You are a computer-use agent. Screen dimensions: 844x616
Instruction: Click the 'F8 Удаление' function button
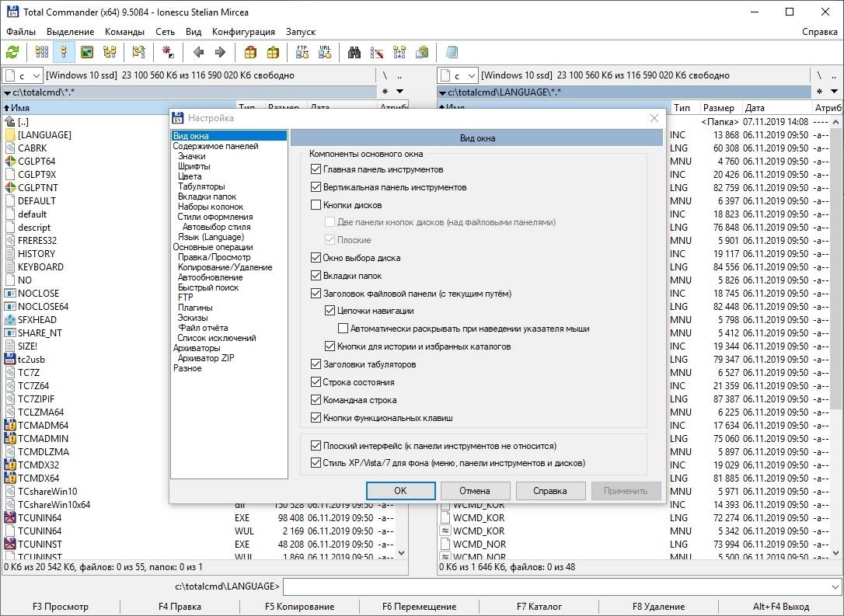[x=658, y=607]
